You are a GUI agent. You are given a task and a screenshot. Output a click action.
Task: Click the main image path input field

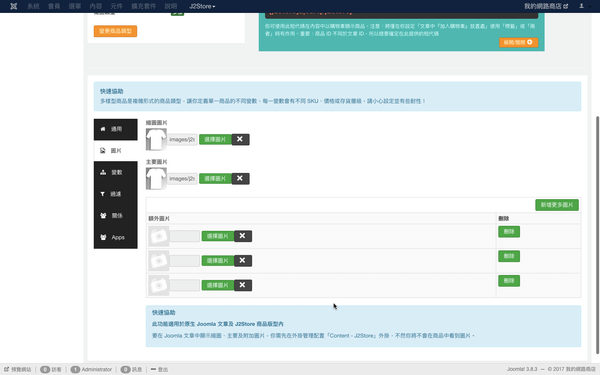coord(183,178)
